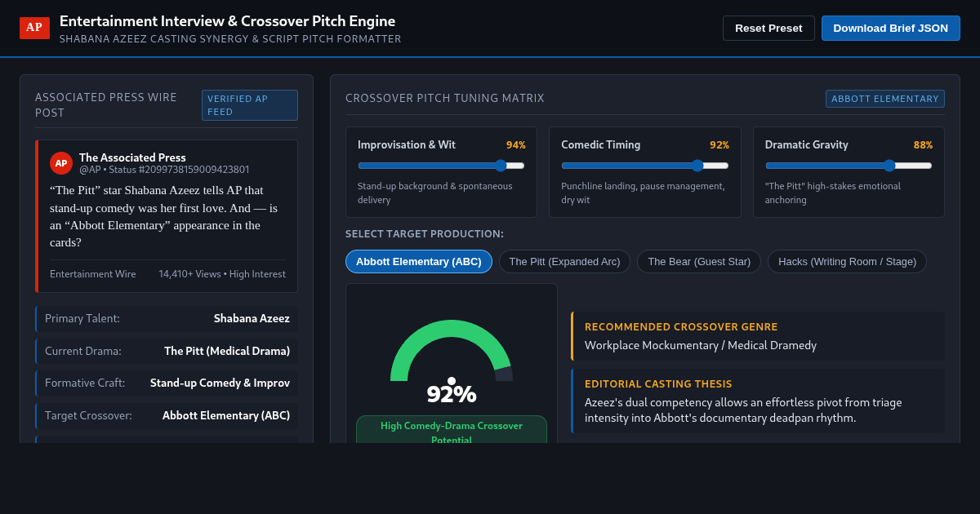Click the red AP logo in header

(x=34, y=28)
